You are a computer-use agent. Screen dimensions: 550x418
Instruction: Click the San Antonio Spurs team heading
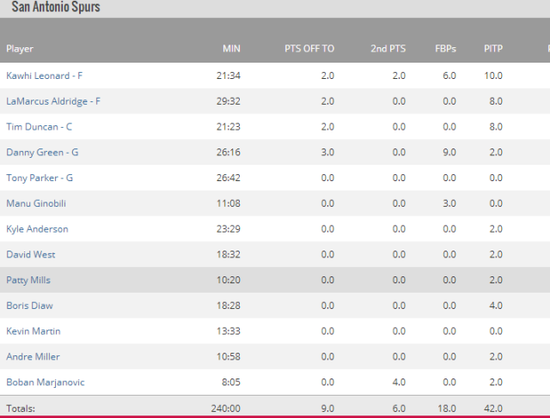56,7
